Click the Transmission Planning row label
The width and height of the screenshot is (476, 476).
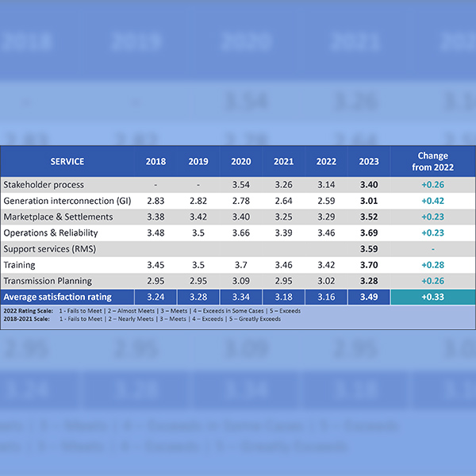click(x=48, y=280)
